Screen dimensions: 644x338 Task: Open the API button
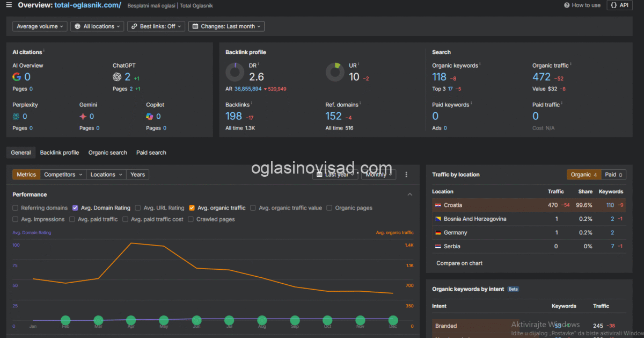click(619, 5)
